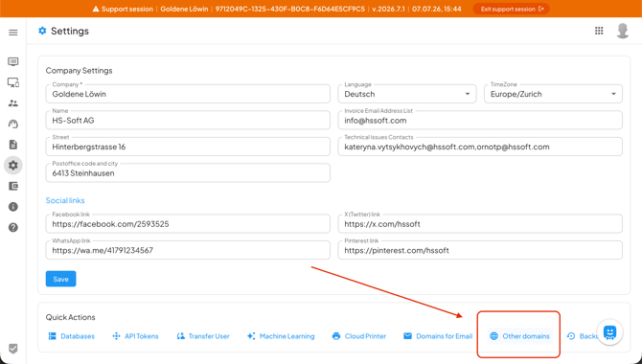Open Databases quick action
Viewport: 642px width, 364px height.
72,336
